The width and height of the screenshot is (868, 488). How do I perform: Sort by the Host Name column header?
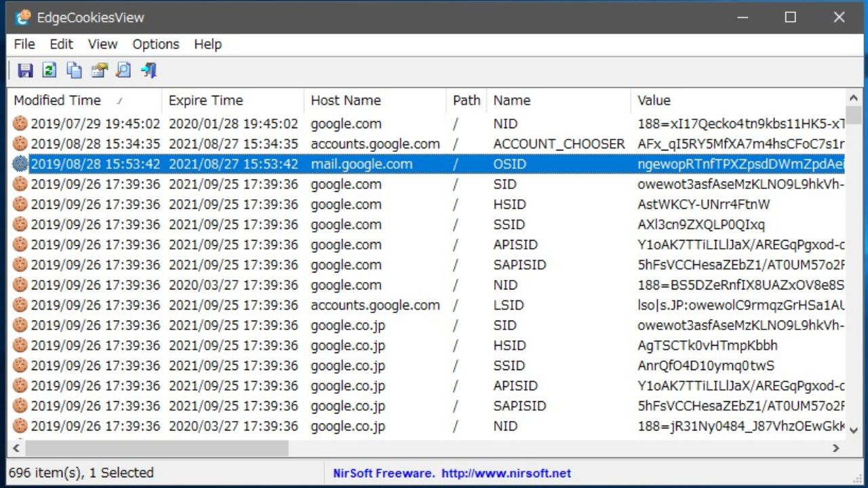tap(375, 100)
